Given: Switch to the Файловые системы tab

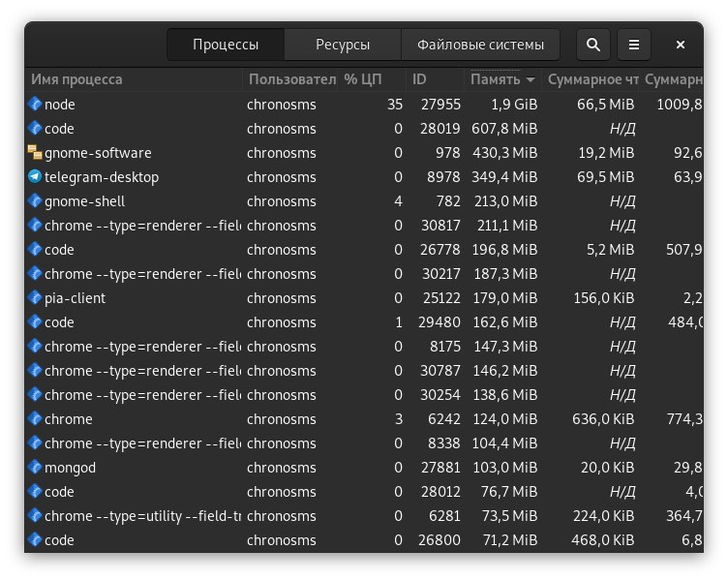Looking at the screenshot, I should point(480,45).
